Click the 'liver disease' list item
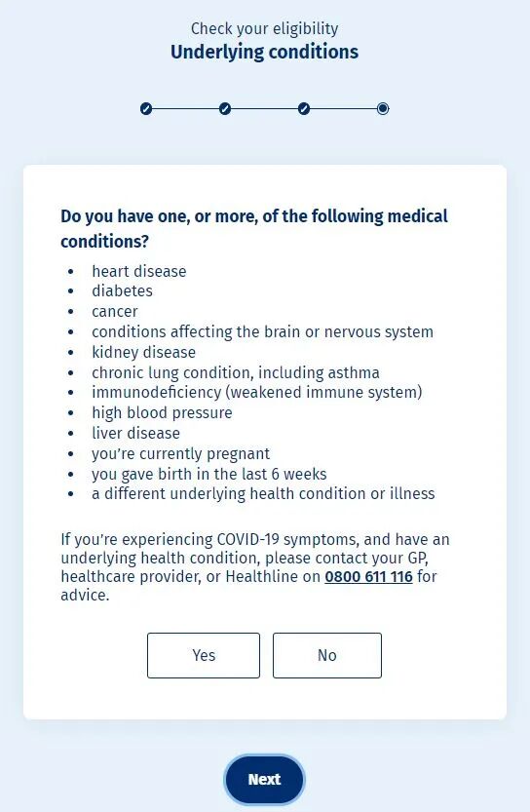 [x=135, y=433]
